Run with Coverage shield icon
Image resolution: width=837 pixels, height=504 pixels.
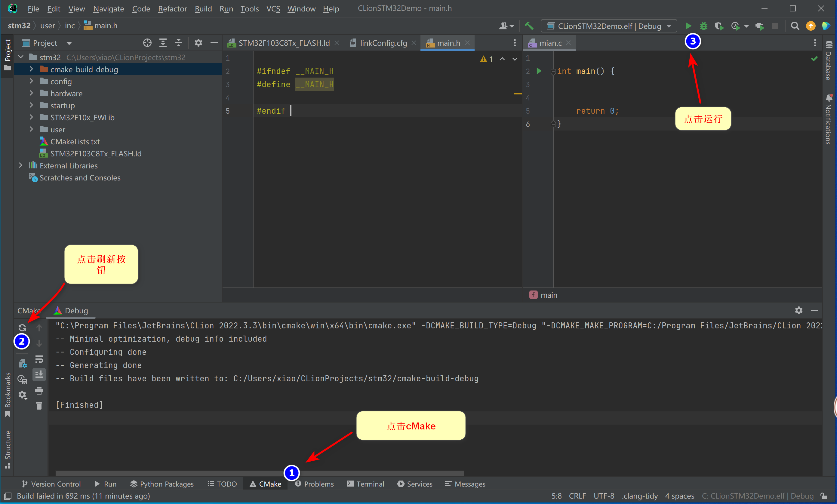pyautogui.click(x=719, y=26)
